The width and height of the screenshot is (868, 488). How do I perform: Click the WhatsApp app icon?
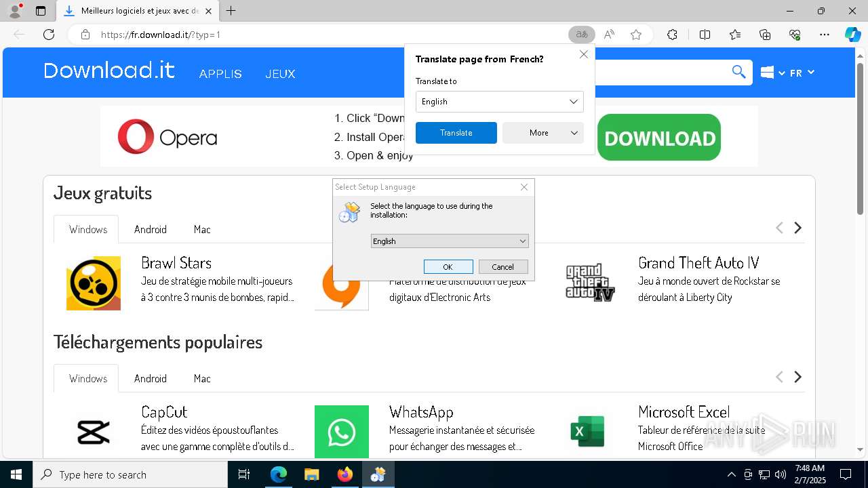[342, 432]
